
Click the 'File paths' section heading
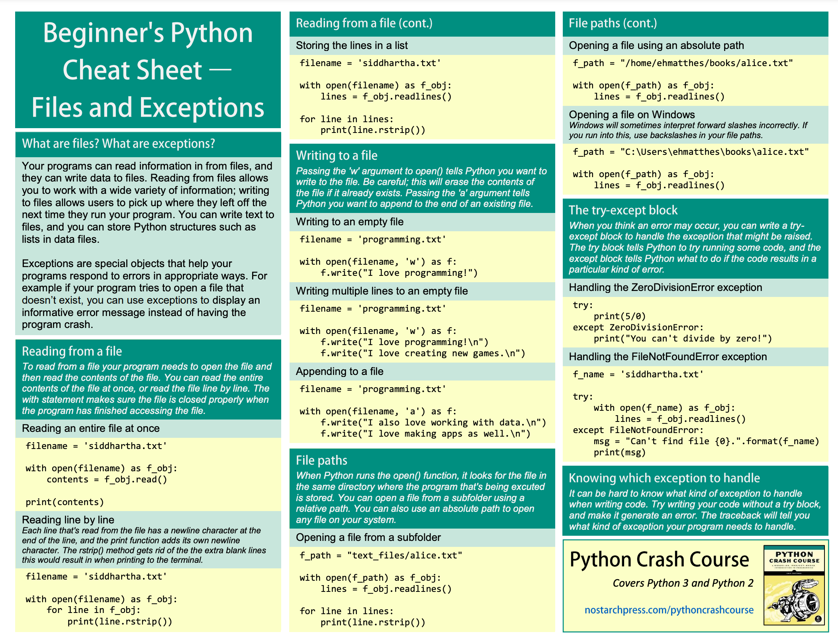[x=321, y=460]
